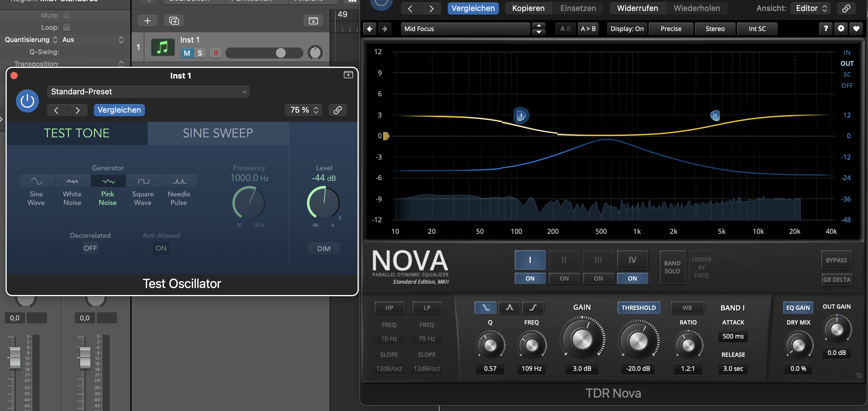Switch to the TEST TONE tab

coord(77,133)
